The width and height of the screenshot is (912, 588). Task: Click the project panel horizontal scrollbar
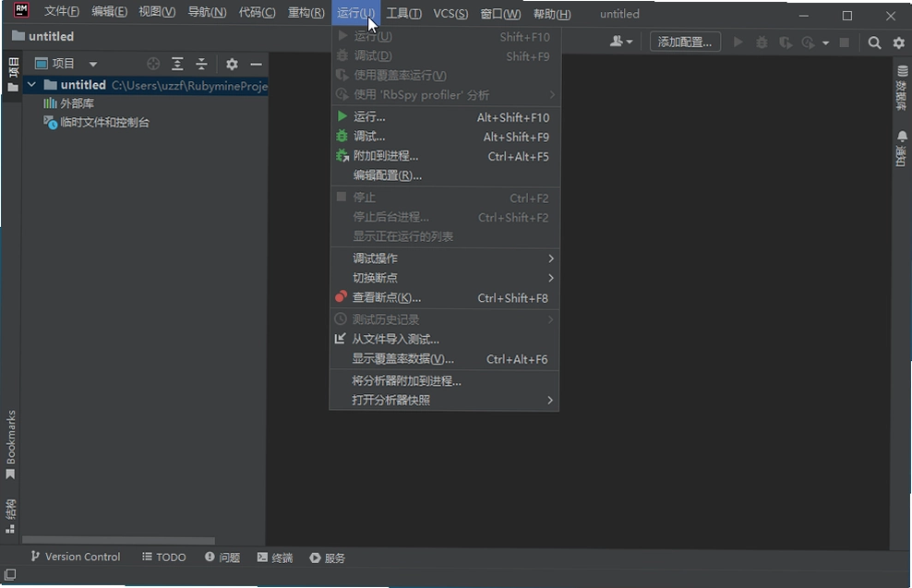(x=118, y=540)
